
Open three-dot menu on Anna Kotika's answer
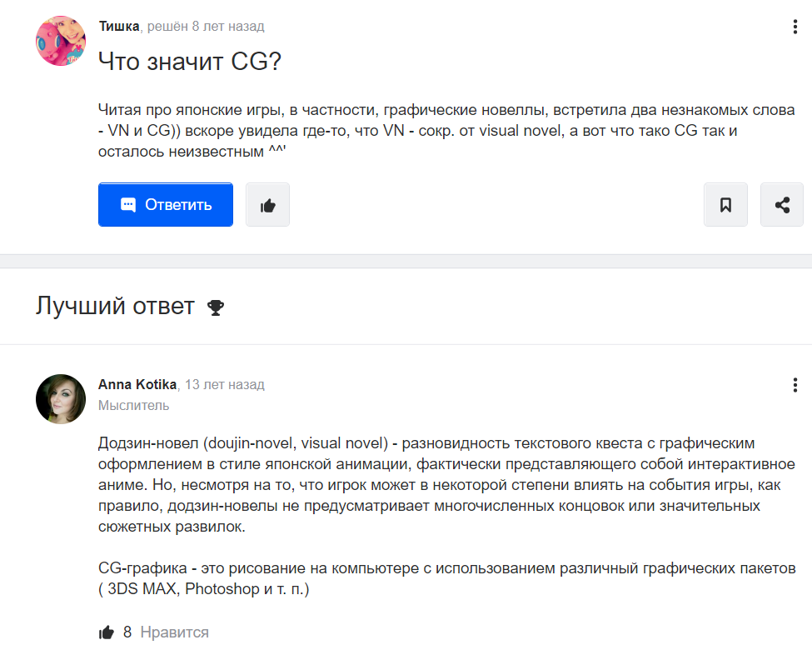795,385
